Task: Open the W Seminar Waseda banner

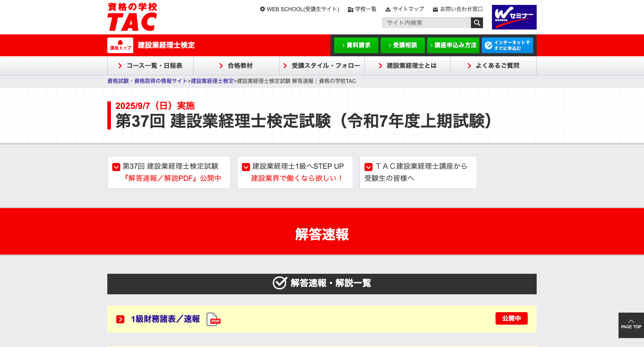Action: [x=514, y=17]
